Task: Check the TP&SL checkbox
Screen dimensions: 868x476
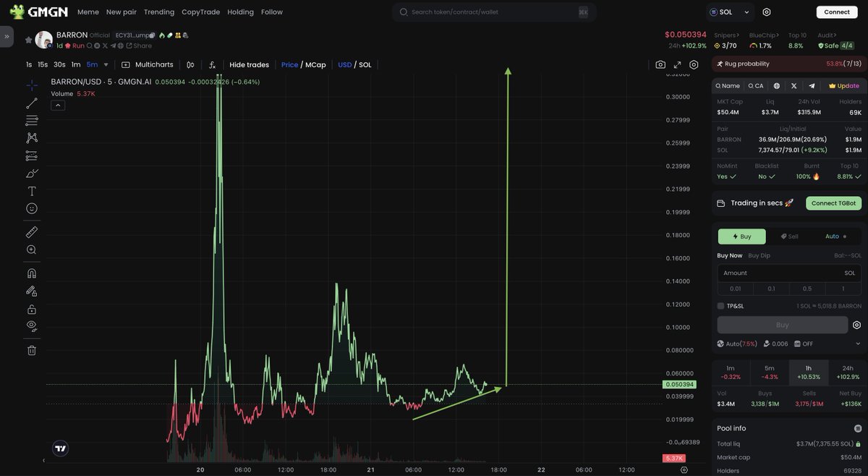Action: [720, 306]
